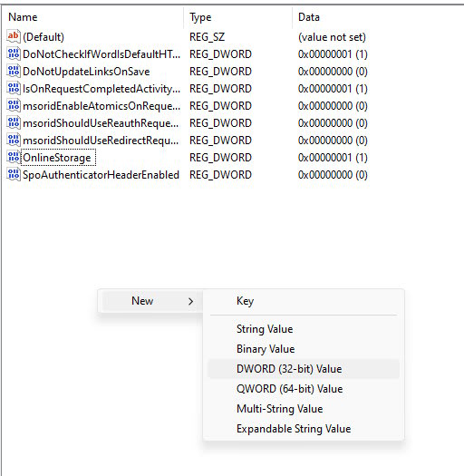Create a new Binary Value
The height and width of the screenshot is (476, 464).
coord(304,349)
